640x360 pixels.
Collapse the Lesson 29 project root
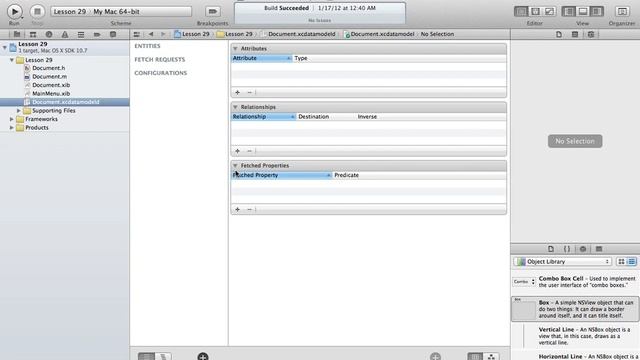(x=4, y=48)
